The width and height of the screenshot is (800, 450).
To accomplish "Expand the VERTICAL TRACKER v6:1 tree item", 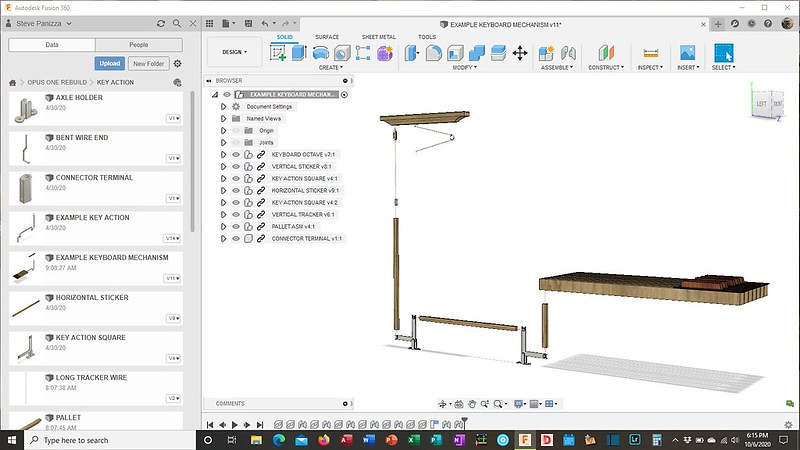I will click(224, 215).
